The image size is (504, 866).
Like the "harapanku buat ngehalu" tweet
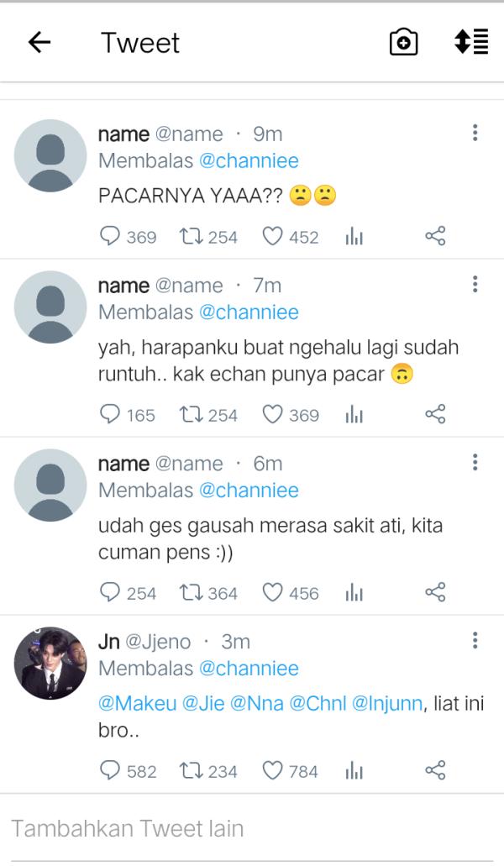click(272, 414)
